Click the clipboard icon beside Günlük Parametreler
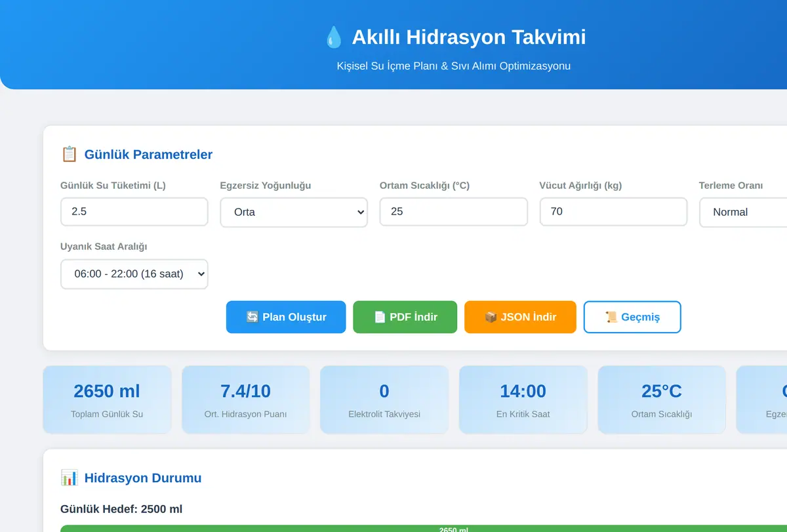 pos(69,154)
